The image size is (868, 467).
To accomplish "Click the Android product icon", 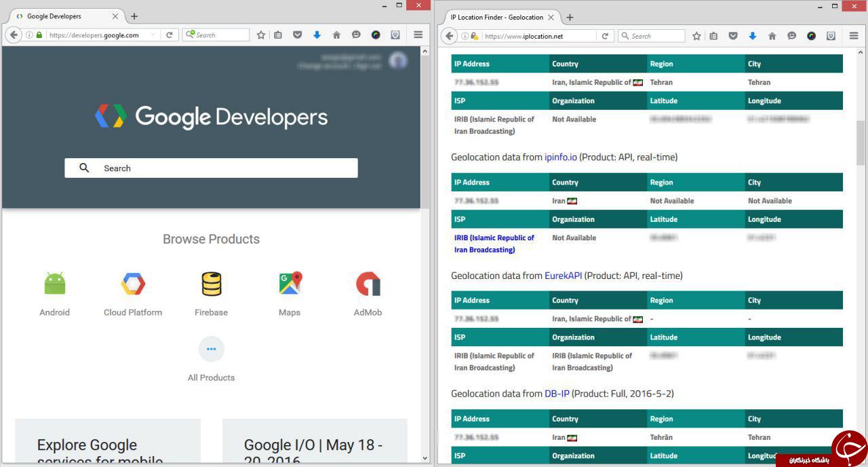I will (54, 284).
